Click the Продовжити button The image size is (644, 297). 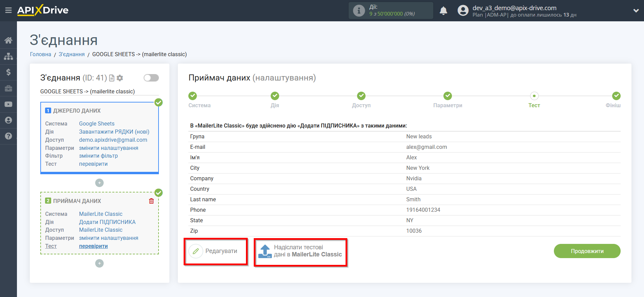click(x=587, y=251)
